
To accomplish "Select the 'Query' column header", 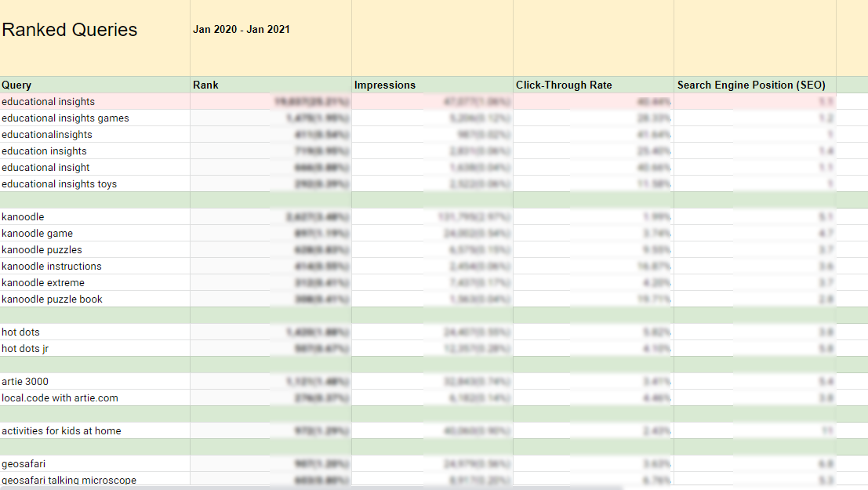I will point(95,85).
